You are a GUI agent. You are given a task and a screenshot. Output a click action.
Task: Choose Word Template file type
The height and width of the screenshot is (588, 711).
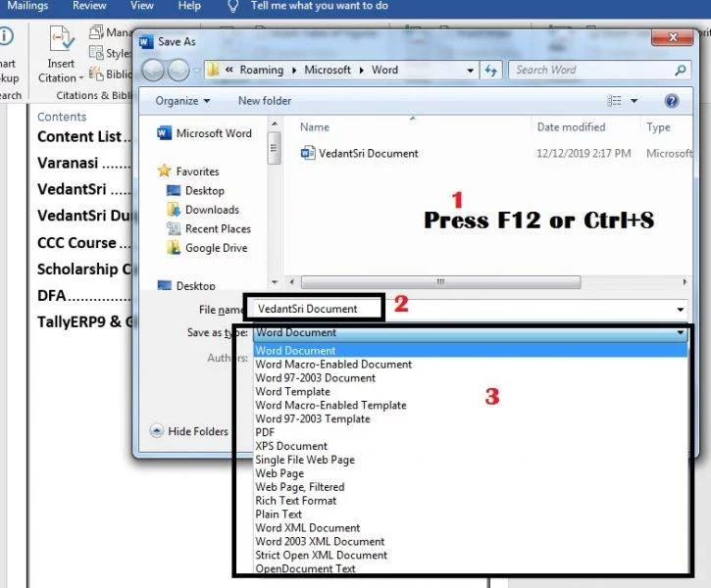coord(470,391)
